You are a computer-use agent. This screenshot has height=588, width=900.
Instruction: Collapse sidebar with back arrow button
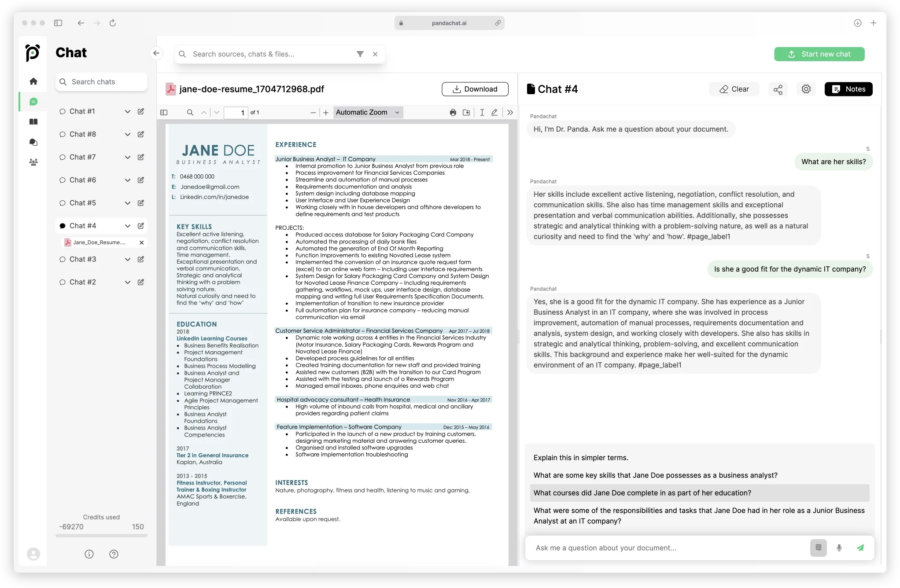156,53
